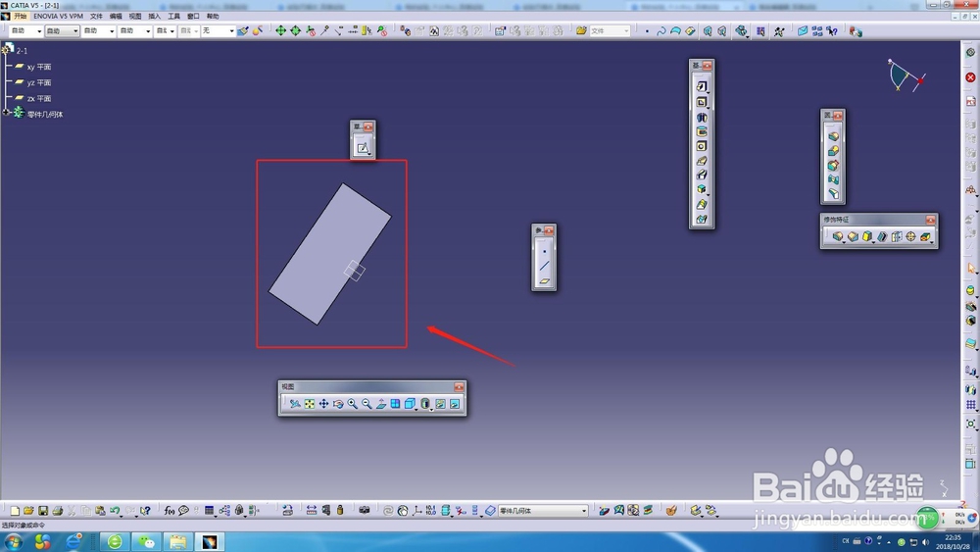This screenshot has width=980, height=552.
Task: Click the Zoom In icon in 视图 toolbar
Action: pos(353,404)
